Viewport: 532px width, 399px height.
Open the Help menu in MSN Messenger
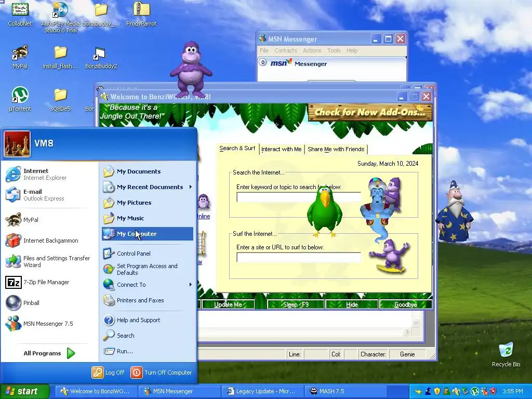[352, 50]
